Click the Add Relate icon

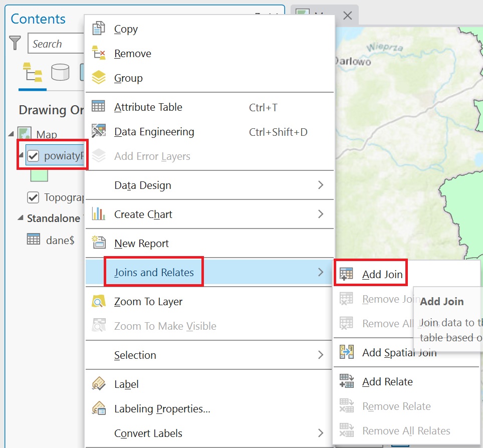coord(347,381)
